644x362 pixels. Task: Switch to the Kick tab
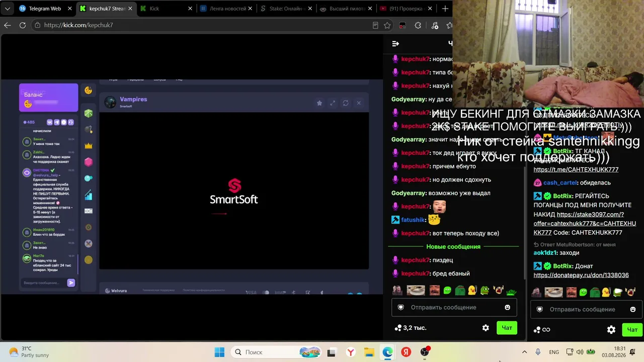click(167, 9)
